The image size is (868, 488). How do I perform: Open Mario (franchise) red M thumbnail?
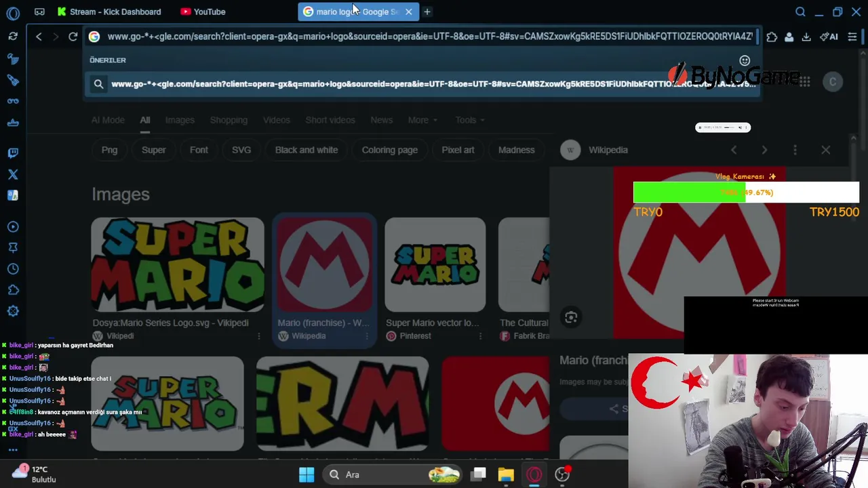[x=325, y=264]
